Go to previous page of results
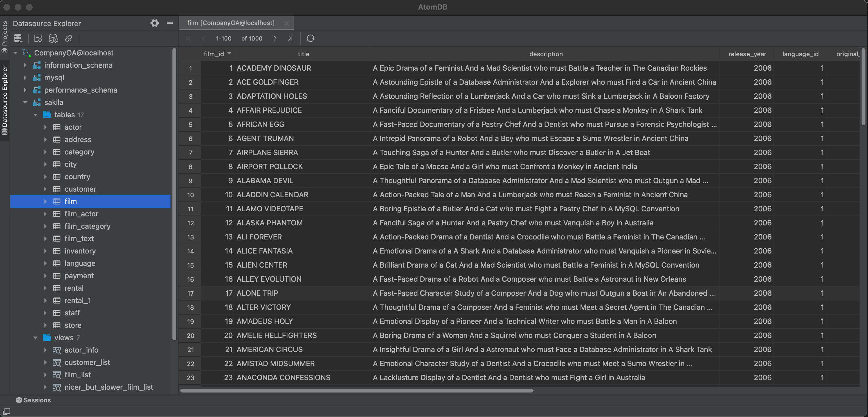 [204, 39]
